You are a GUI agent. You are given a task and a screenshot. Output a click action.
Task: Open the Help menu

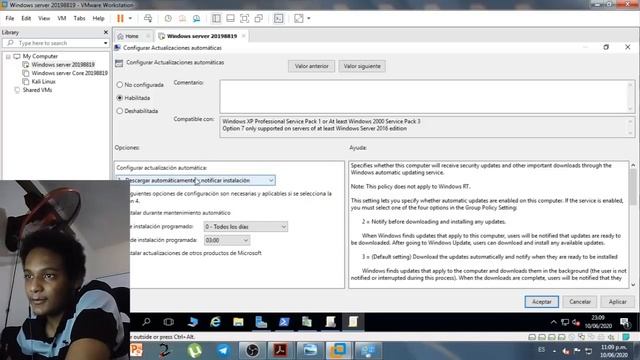98,18
